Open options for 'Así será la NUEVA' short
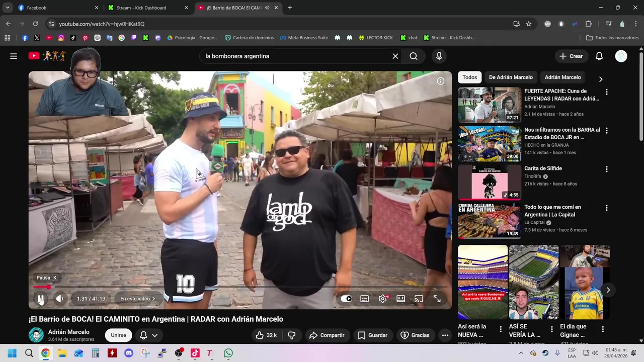Image resolution: width=644 pixels, height=362 pixels. click(x=501, y=329)
